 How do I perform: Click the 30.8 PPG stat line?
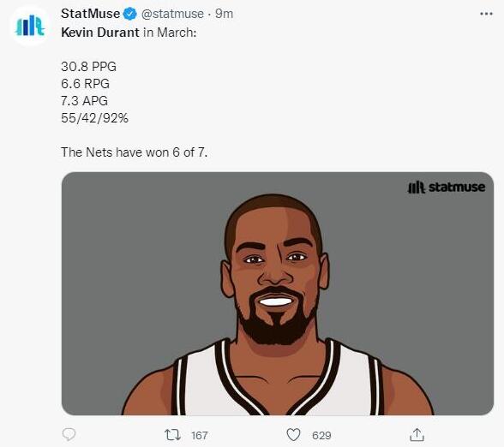tap(89, 67)
